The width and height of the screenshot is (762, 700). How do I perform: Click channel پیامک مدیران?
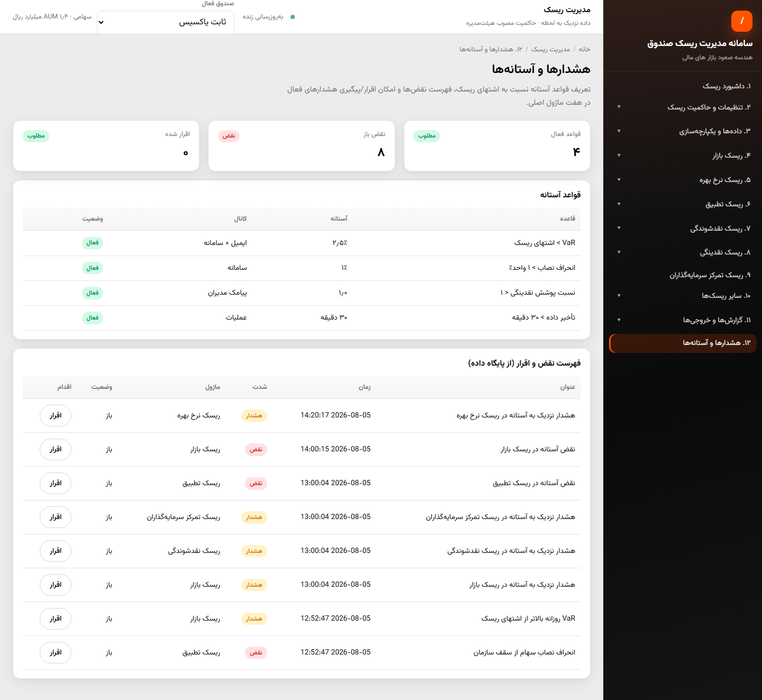(228, 293)
